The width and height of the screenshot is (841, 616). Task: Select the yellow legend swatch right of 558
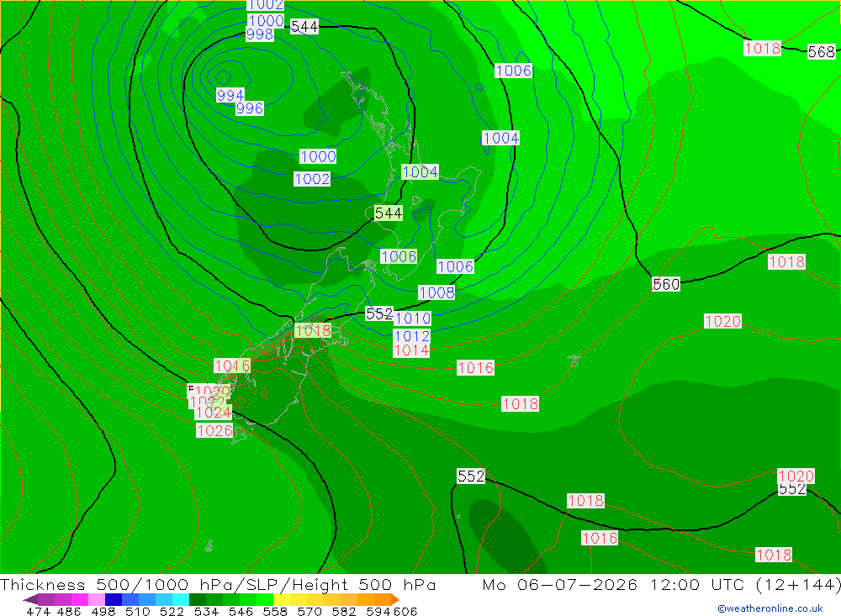[282, 599]
